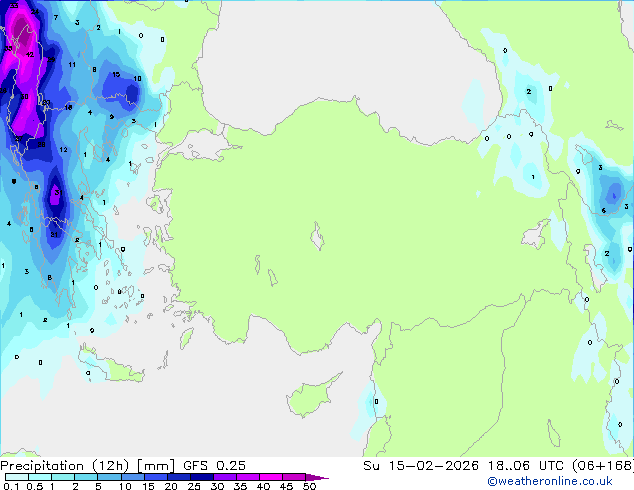Pick the 1–2 mm legend swatch
Viewport: 634px width, 490px height.
click(63, 477)
